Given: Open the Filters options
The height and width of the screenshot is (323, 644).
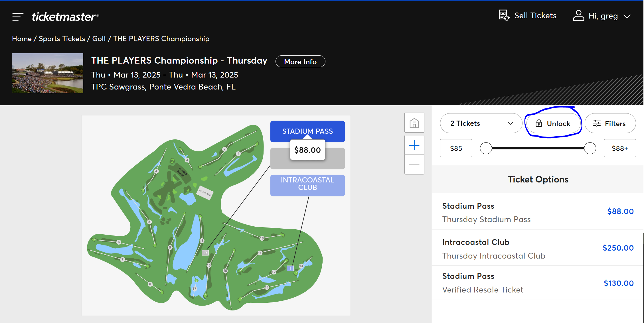Looking at the screenshot, I should pyautogui.click(x=610, y=123).
